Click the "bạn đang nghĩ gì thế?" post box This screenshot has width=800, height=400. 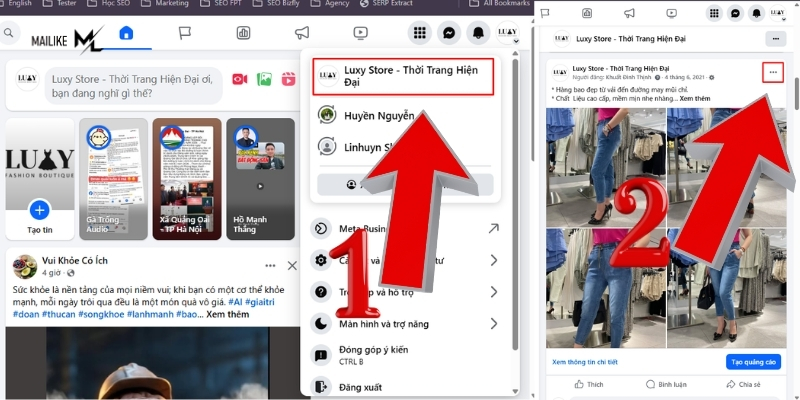(134, 86)
